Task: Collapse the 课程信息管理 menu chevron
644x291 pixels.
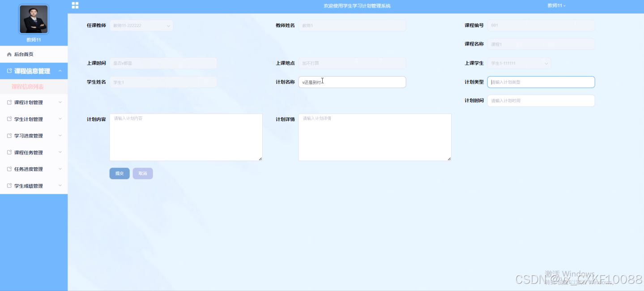Action: 60,71
